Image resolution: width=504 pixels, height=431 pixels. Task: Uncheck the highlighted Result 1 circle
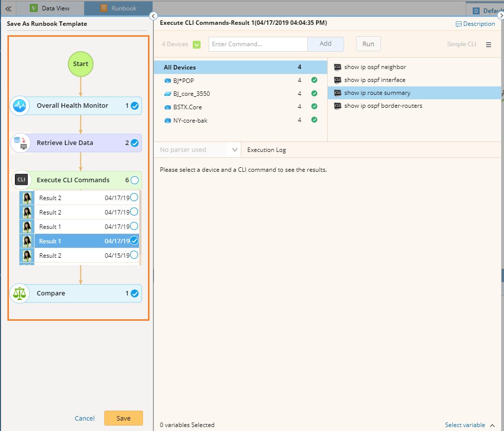coord(134,240)
